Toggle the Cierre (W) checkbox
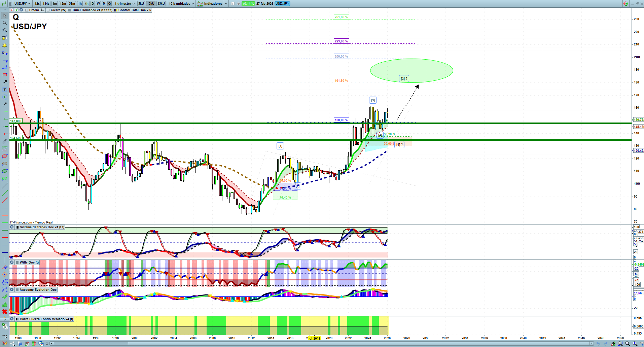 (x=48, y=10)
